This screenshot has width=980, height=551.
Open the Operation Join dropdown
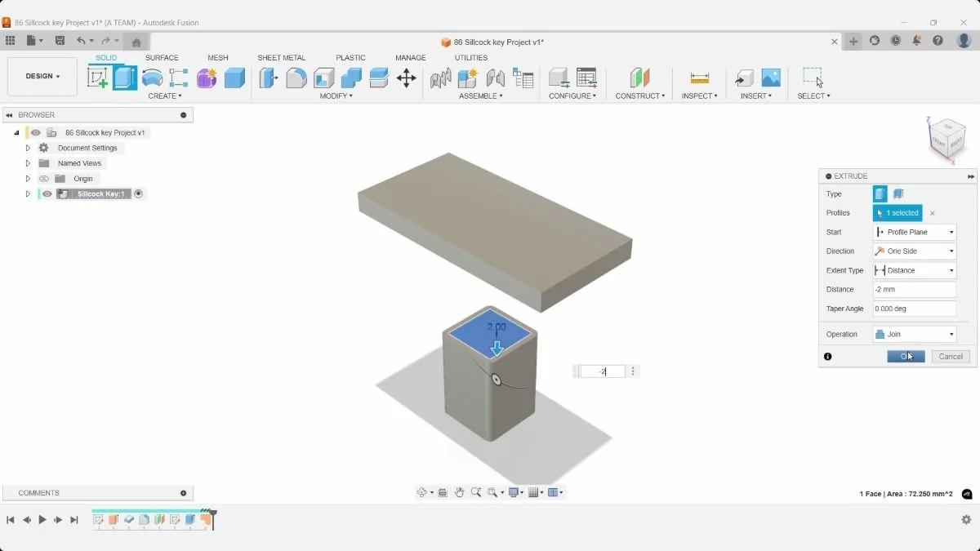[914, 334]
